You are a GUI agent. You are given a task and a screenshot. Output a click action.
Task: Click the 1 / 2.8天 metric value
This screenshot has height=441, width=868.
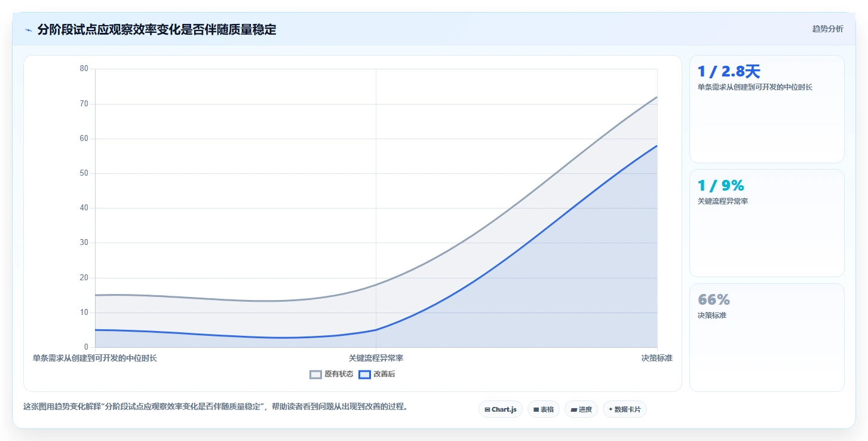click(729, 72)
